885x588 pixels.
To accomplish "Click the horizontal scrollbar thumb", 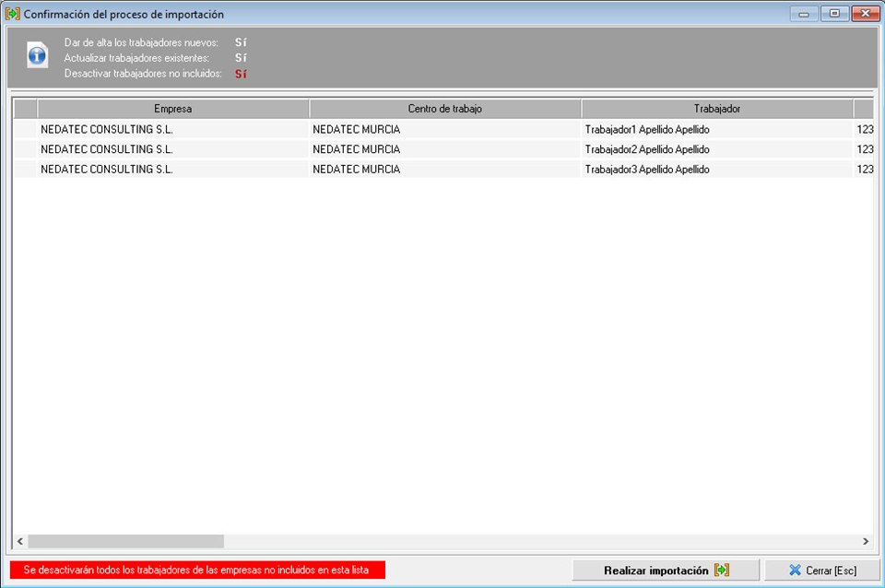I will pos(125,542).
